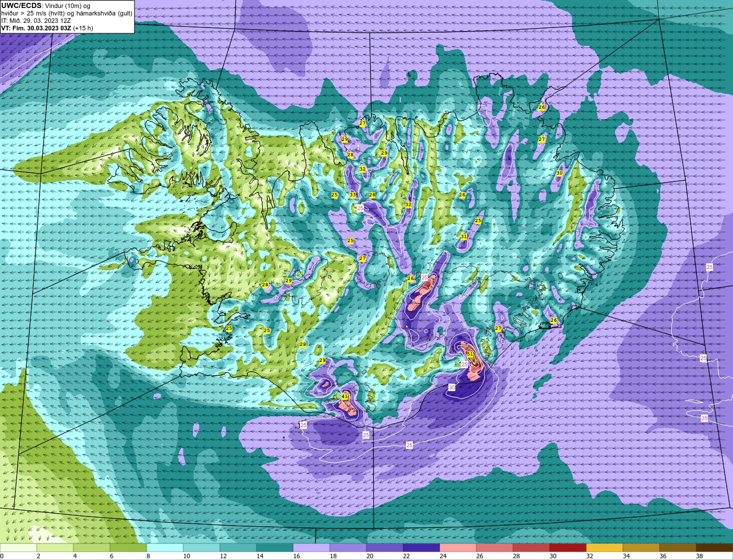Viewport: 733px width, 560px height.
Task: Click the subtitle line mentioning hámarkshviða (gult)
Action: click(x=66, y=13)
